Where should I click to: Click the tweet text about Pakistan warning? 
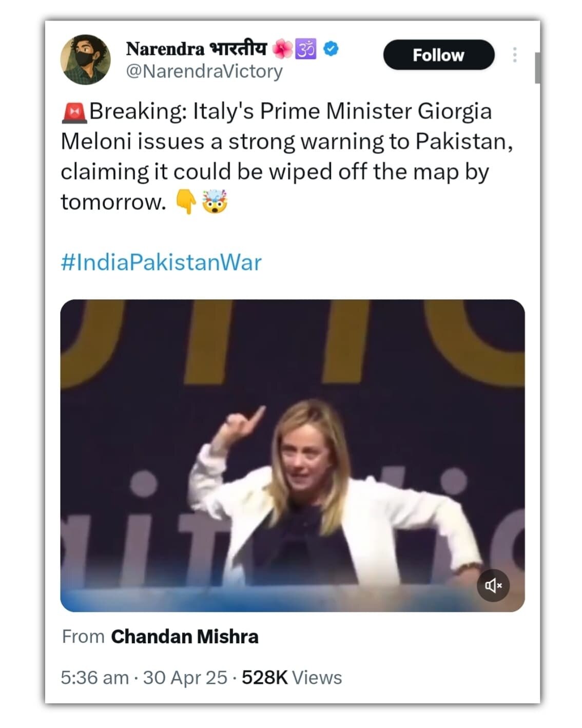286,156
